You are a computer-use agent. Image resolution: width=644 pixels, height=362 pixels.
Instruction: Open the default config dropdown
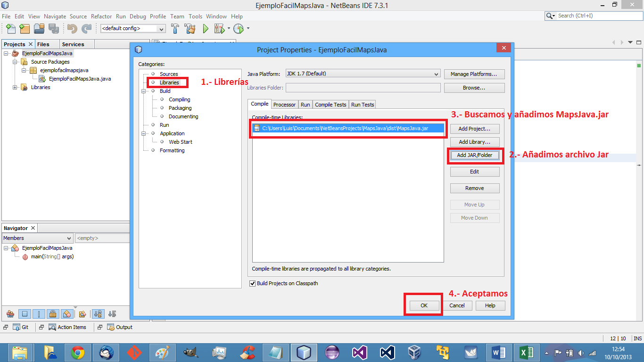tap(133, 29)
